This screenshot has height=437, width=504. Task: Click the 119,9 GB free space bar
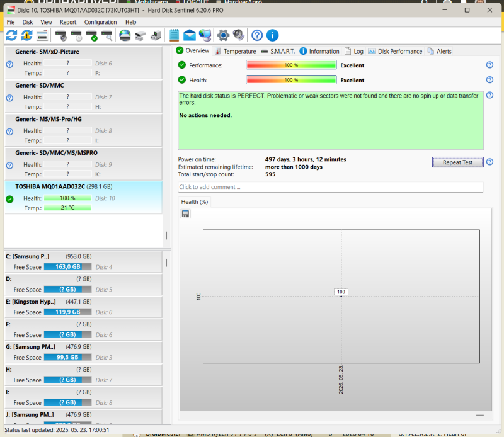pyautogui.click(x=67, y=312)
